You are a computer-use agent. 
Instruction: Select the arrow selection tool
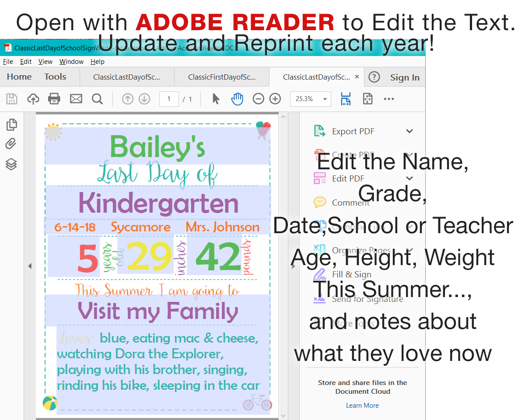click(216, 99)
